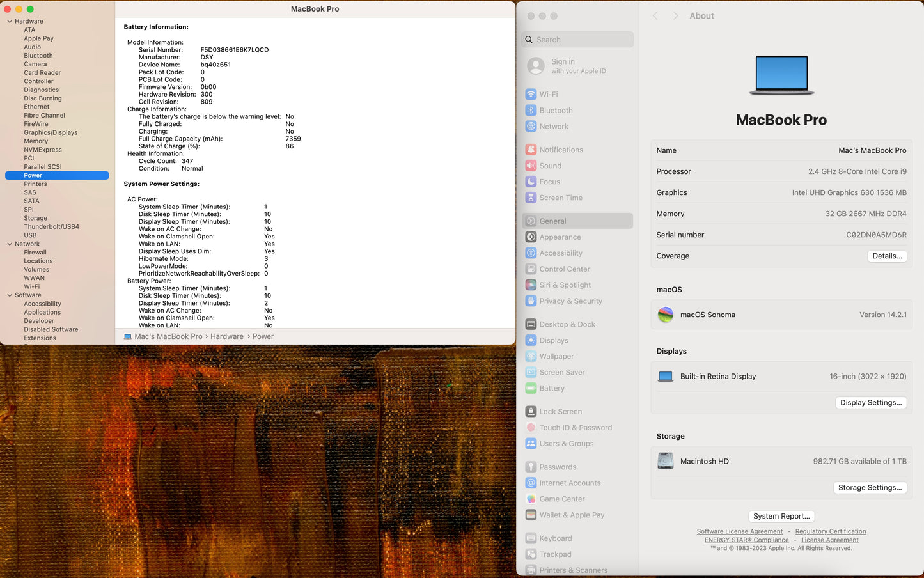
Task: Open the Software License Agreement link
Action: click(x=739, y=531)
